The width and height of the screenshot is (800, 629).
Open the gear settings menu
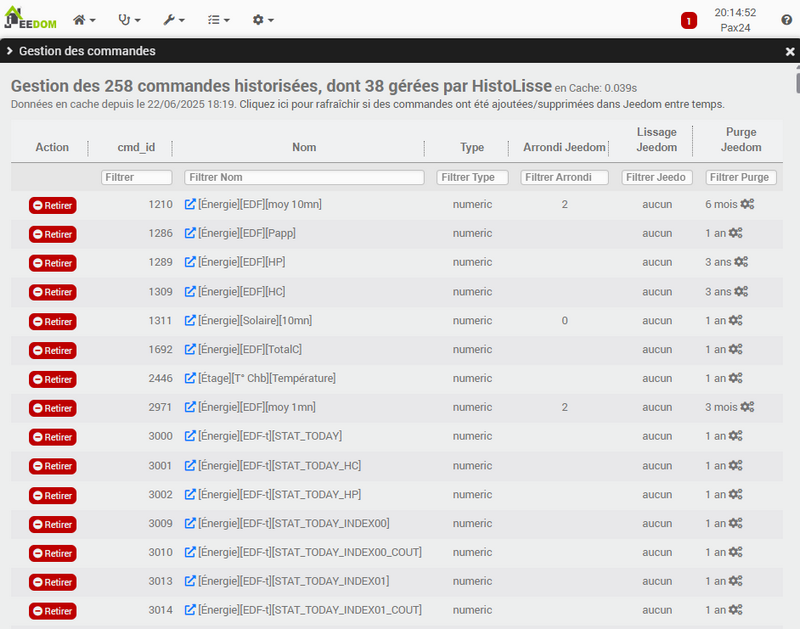coord(263,20)
